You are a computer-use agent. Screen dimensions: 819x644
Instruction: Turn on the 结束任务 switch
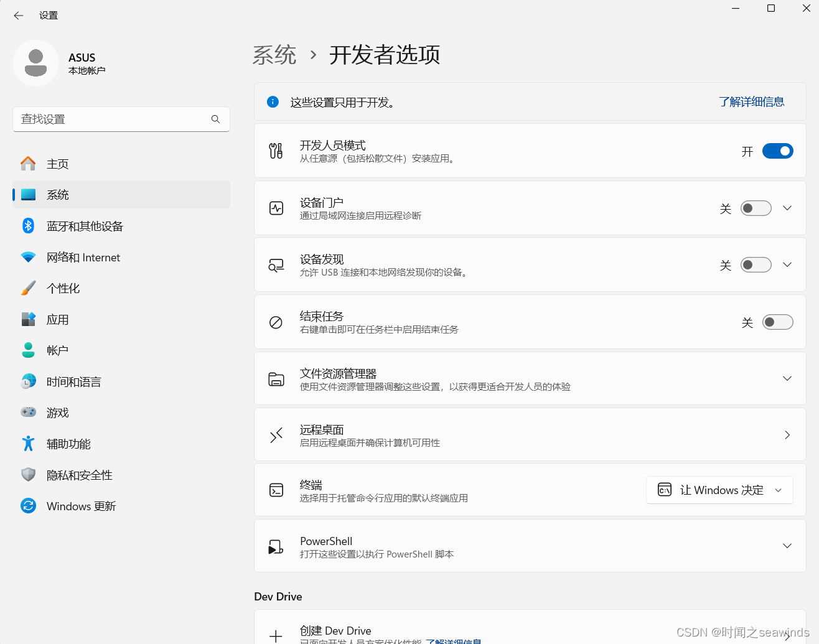(x=777, y=322)
